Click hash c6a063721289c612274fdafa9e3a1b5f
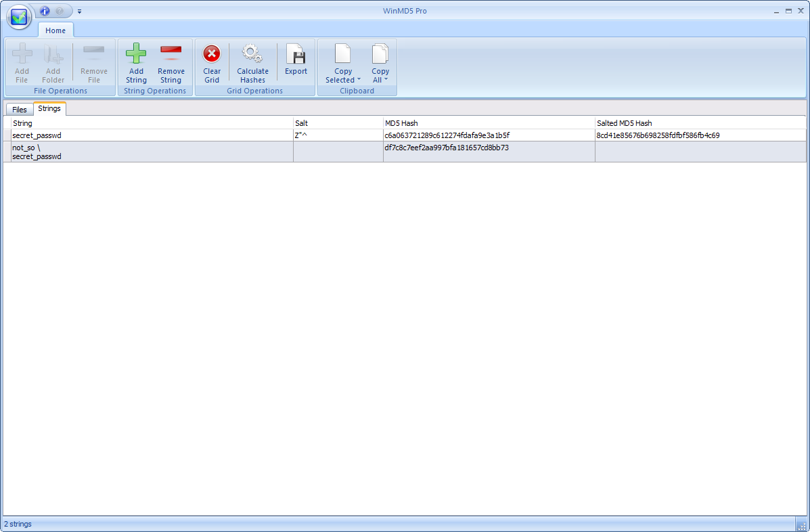810x532 pixels. pyautogui.click(x=447, y=135)
